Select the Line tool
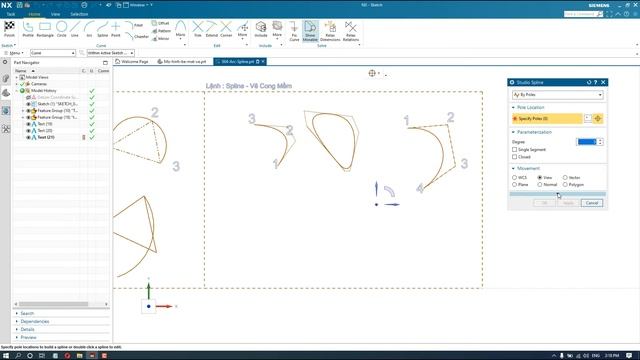Screen dimensions: 640x360 tap(75, 29)
